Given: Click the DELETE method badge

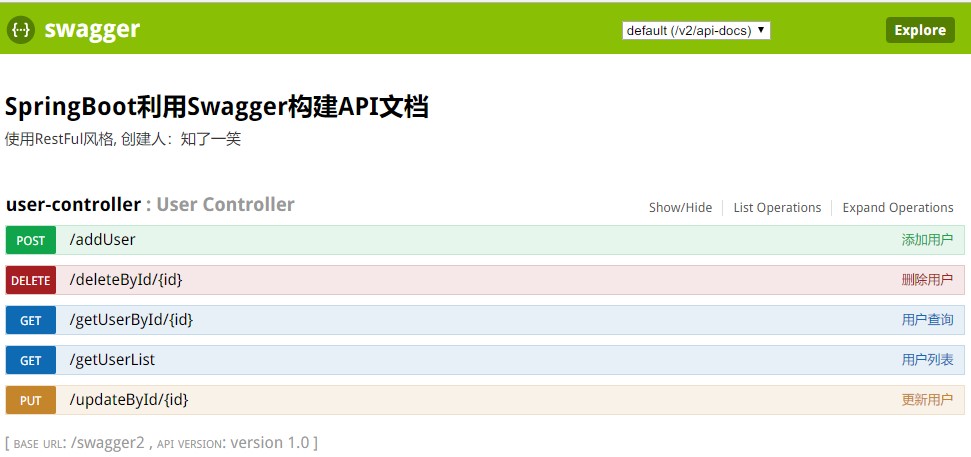Looking at the screenshot, I should click(31, 281).
